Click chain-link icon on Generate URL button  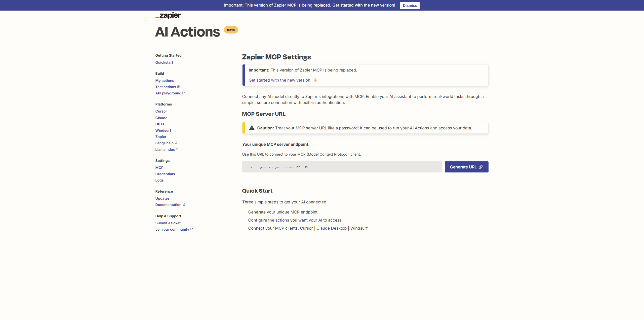[481, 167]
